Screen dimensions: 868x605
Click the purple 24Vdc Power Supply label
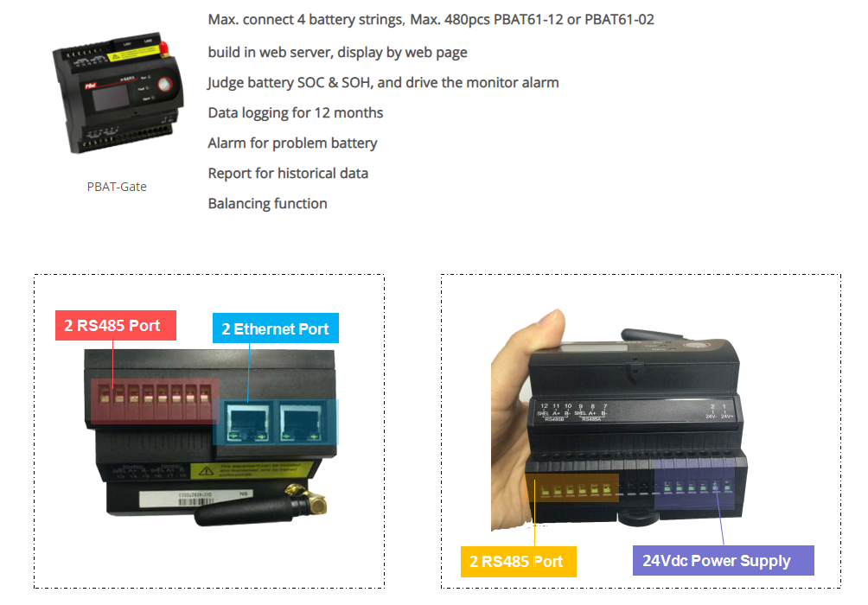[x=723, y=561]
